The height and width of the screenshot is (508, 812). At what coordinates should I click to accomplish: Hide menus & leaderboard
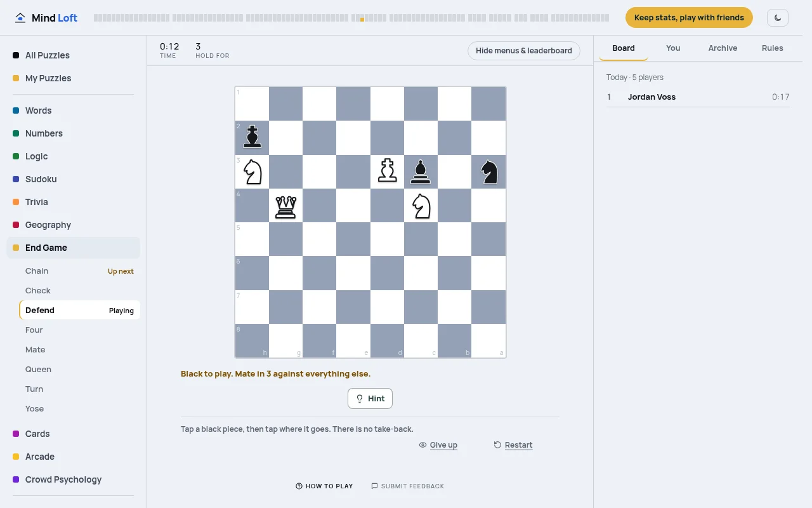pyautogui.click(x=524, y=51)
